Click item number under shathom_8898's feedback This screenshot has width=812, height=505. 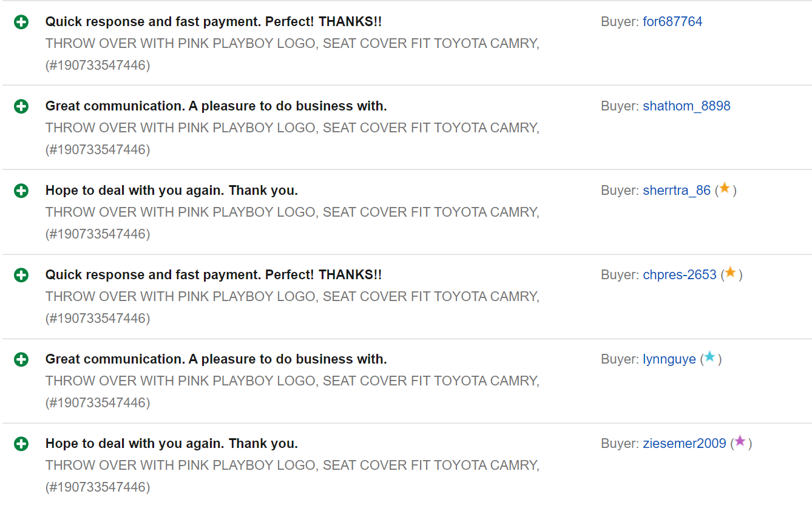point(98,149)
